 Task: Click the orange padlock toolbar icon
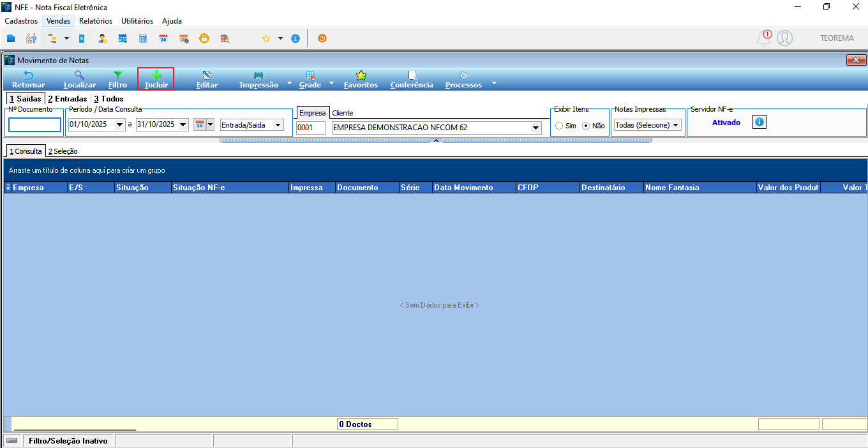[x=204, y=38]
